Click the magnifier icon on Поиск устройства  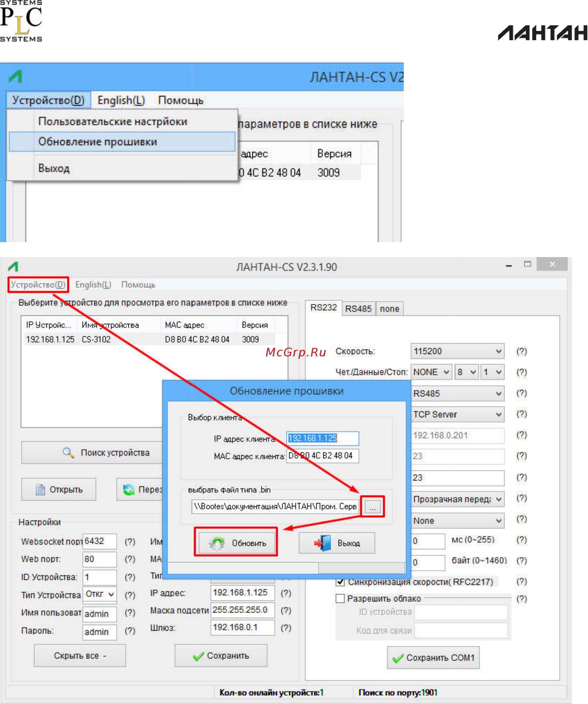(68, 452)
